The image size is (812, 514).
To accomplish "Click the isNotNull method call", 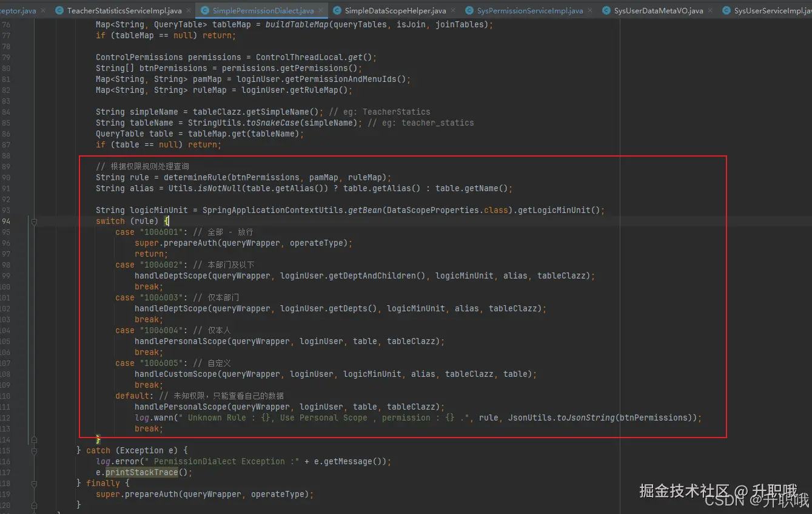I will (220, 189).
